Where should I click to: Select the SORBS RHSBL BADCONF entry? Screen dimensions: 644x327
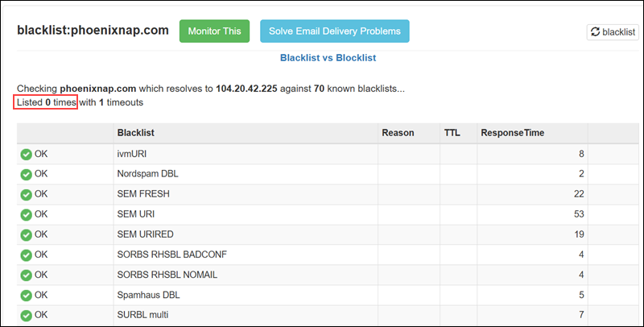pos(172,255)
